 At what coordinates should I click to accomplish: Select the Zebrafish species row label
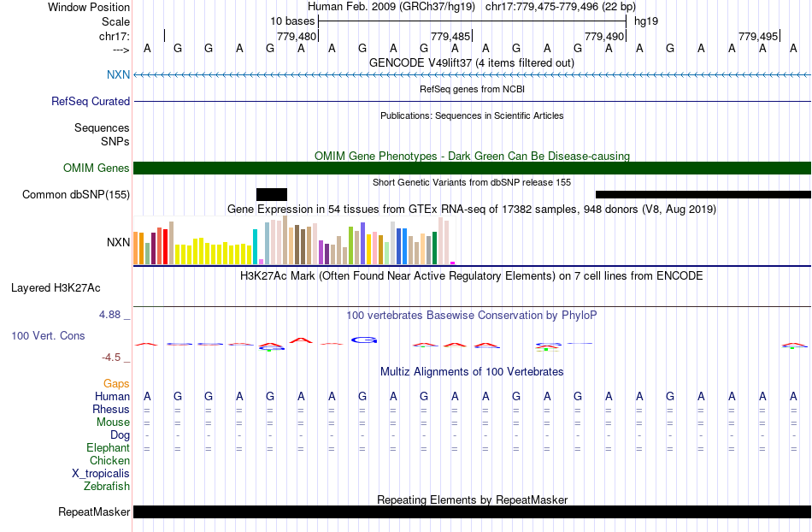point(107,487)
